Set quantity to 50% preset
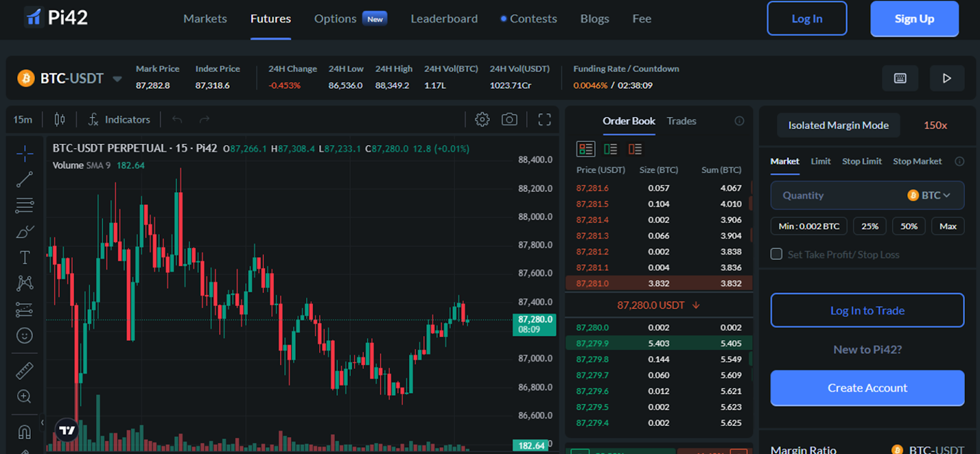 tap(908, 226)
